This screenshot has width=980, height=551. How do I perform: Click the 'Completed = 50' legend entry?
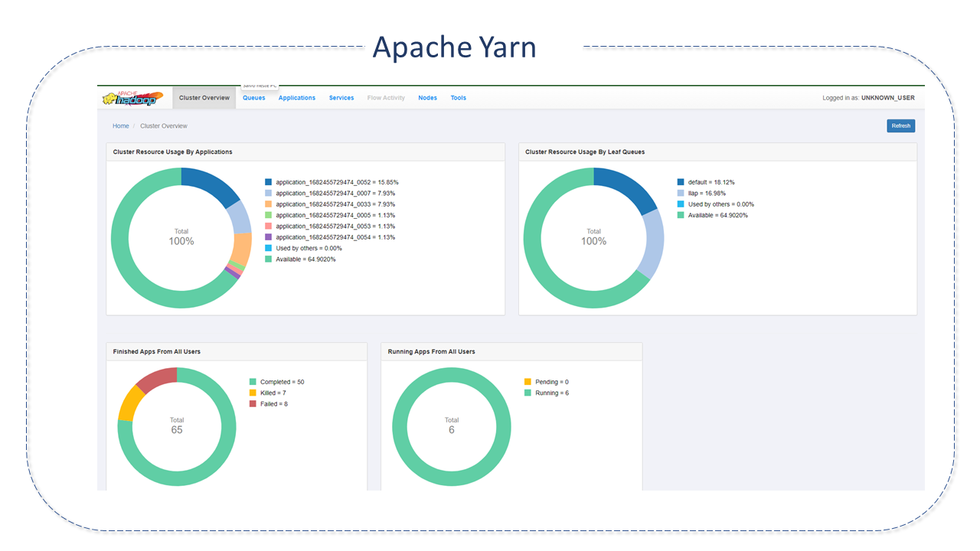click(283, 382)
